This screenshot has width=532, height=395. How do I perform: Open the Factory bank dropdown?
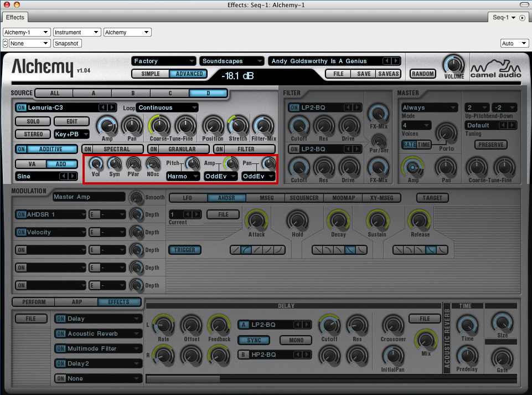pyautogui.click(x=163, y=61)
